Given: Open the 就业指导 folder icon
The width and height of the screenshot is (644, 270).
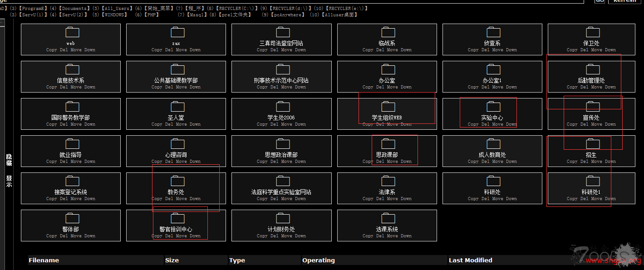Looking at the screenshot, I should pyautogui.click(x=72, y=144).
